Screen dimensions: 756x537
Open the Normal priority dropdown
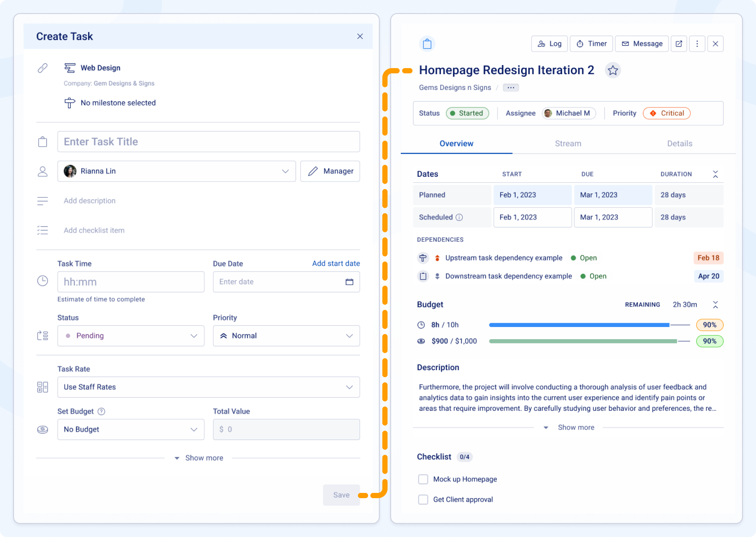click(286, 336)
